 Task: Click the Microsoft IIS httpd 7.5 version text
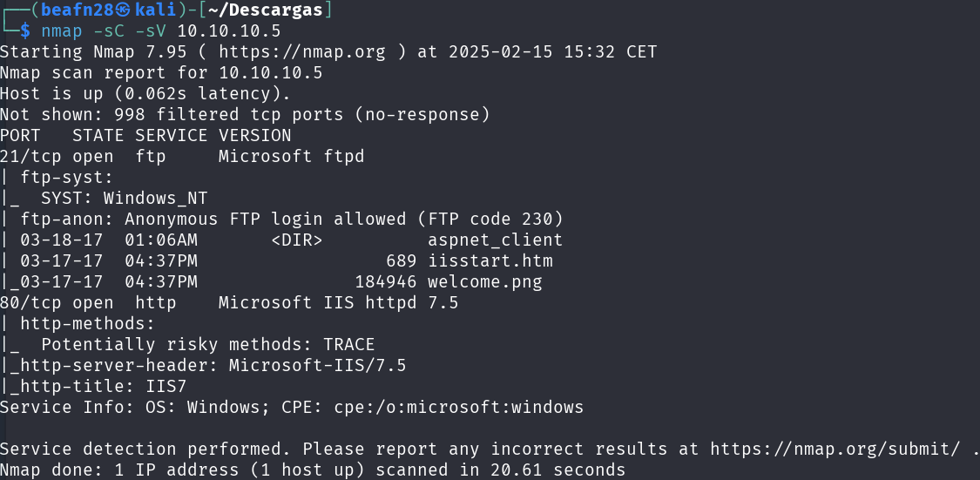[x=338, y=302]
